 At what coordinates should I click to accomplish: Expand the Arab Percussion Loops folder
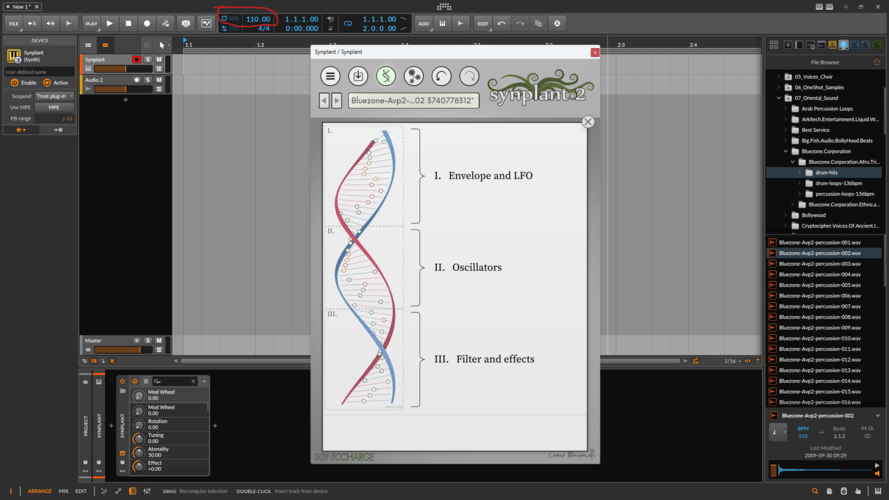tap(786, 109)
